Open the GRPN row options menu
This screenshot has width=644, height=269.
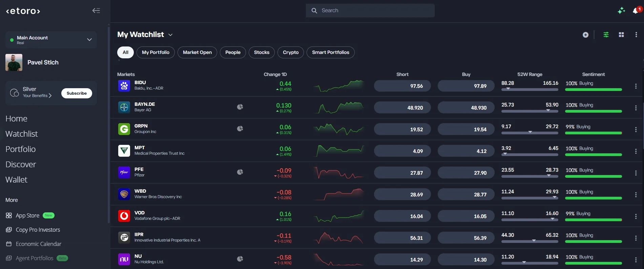pos(636,130)
